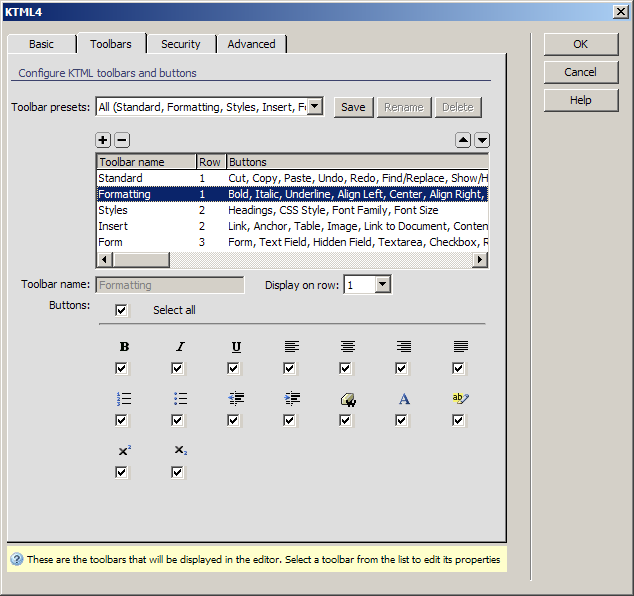Image resolution: width=634 pixels, height=596 pixels.
Task: Click the Underline button icon
Action: pyautogui.click(x=236, y=347)
